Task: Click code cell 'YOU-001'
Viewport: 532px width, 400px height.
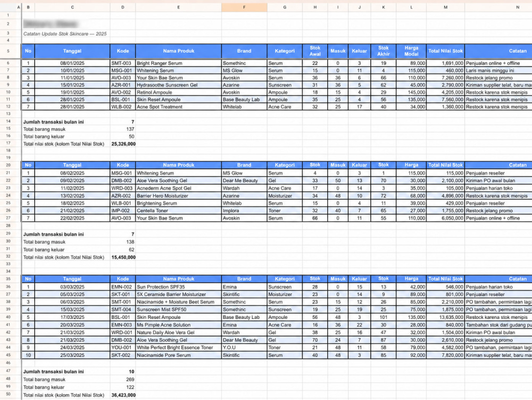Action: [x=121, y=348]
